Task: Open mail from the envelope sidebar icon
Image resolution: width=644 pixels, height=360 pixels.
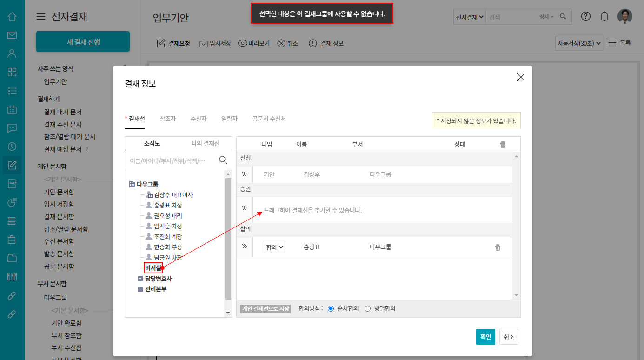Action: [x=12, y=35]
